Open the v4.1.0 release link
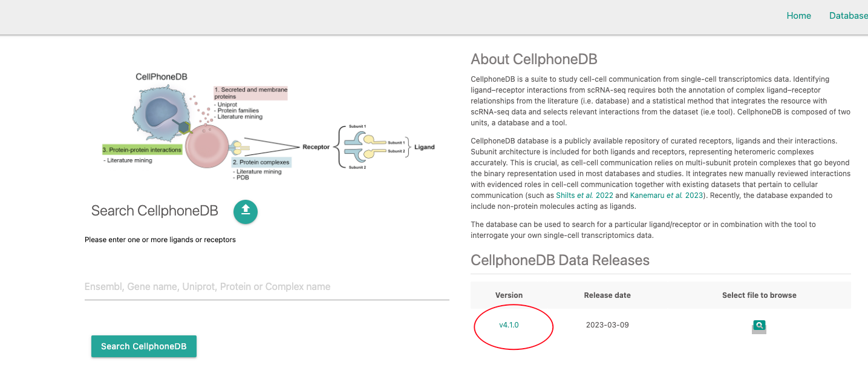The image size is (868, 382). point(509,324)
